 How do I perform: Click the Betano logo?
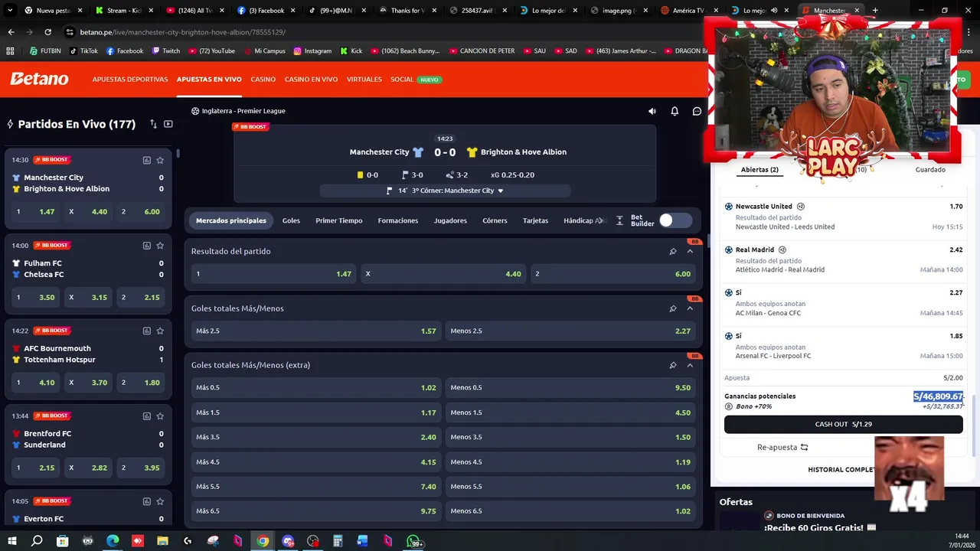[39, 79]
